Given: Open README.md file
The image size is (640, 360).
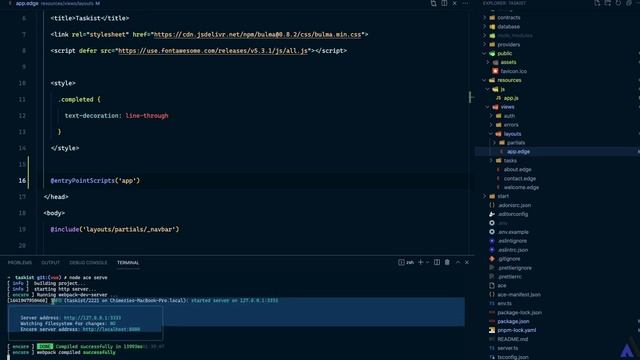Looking at the screenshot, I should point(512,339).
